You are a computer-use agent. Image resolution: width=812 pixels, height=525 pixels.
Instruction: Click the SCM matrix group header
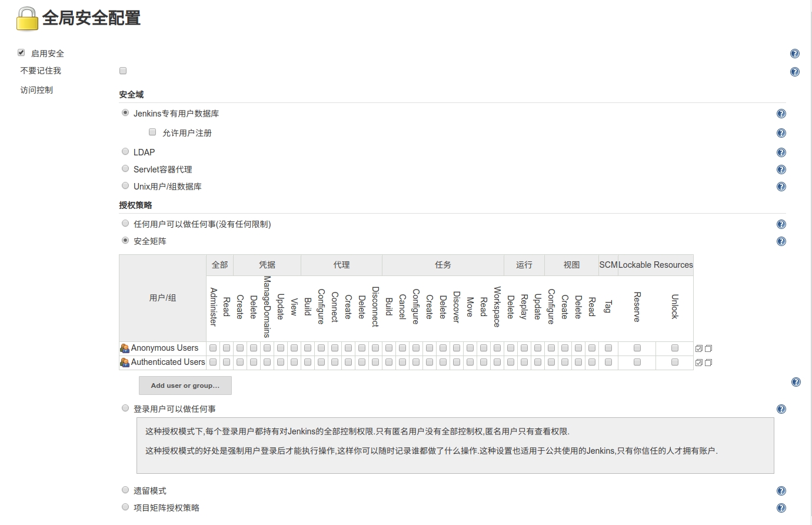(x=608, y=265)
